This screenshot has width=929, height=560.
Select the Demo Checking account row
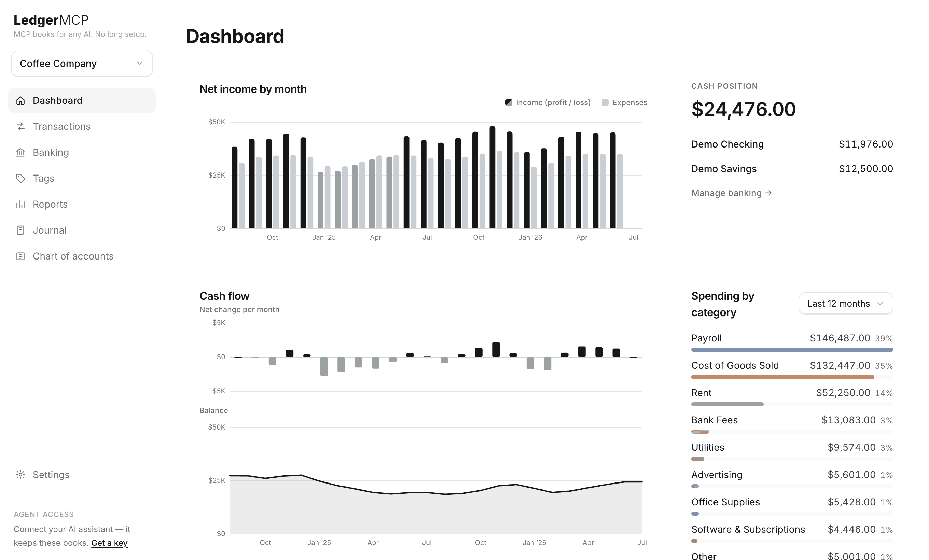pyautogui.click(x=792, y=144)
